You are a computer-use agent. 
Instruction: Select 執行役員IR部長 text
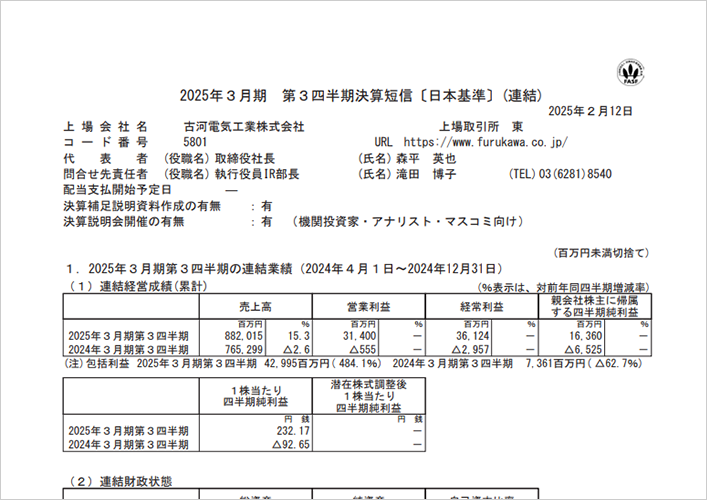257,174
